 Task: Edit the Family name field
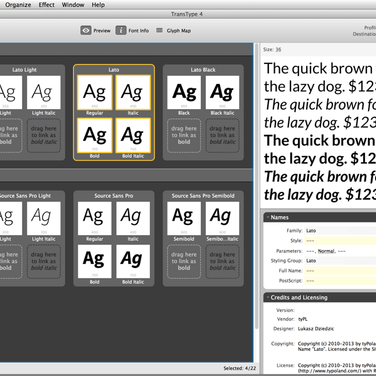coord(340,230)
